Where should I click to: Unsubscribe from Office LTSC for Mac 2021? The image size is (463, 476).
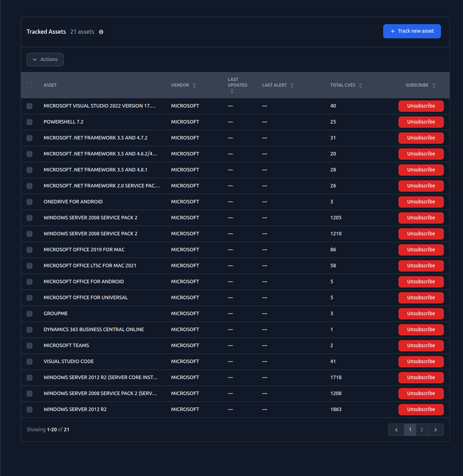click(421, 266)
